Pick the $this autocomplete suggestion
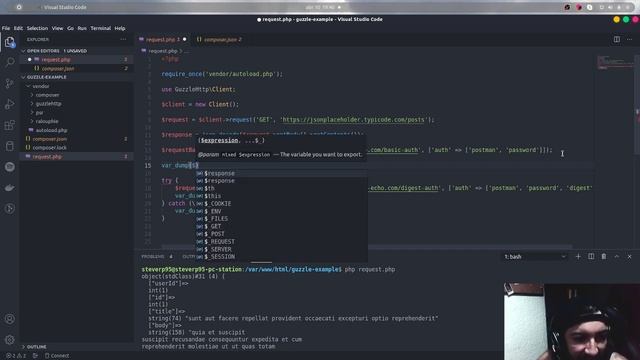This screenshot has height=360, width=640. pyautogui.click(x=281, y=196)
